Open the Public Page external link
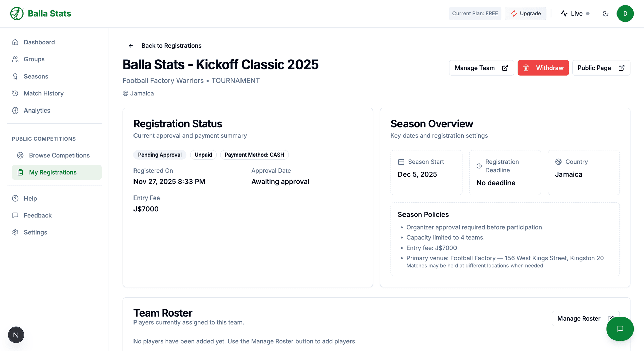Image resolution: width=644 pixels, height=351 pixels. click(x=601, y=68)
